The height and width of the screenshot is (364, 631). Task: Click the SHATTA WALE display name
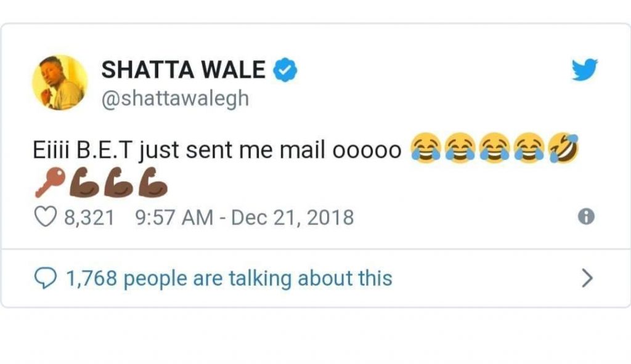pos(183,70)
